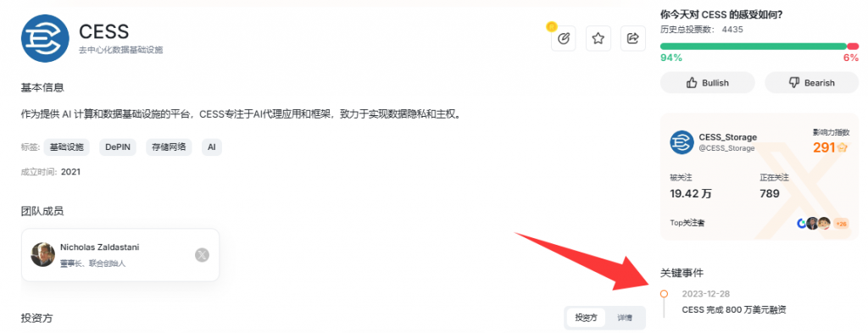Click the influence index value 291
The width and height of the screenshot is (868, 333).
[824, 147]
